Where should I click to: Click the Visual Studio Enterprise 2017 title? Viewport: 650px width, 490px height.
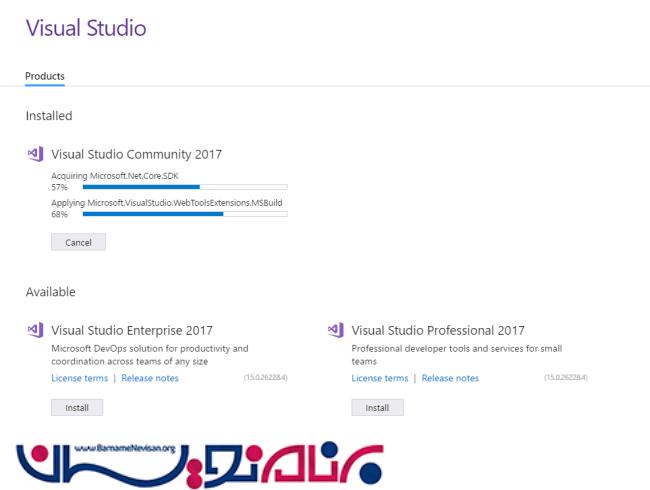(132, 330)
